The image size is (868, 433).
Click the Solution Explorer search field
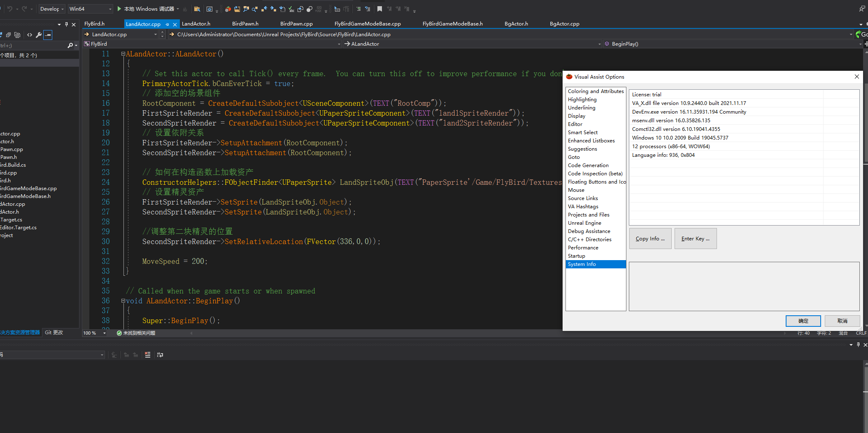(x=33, y=45)
